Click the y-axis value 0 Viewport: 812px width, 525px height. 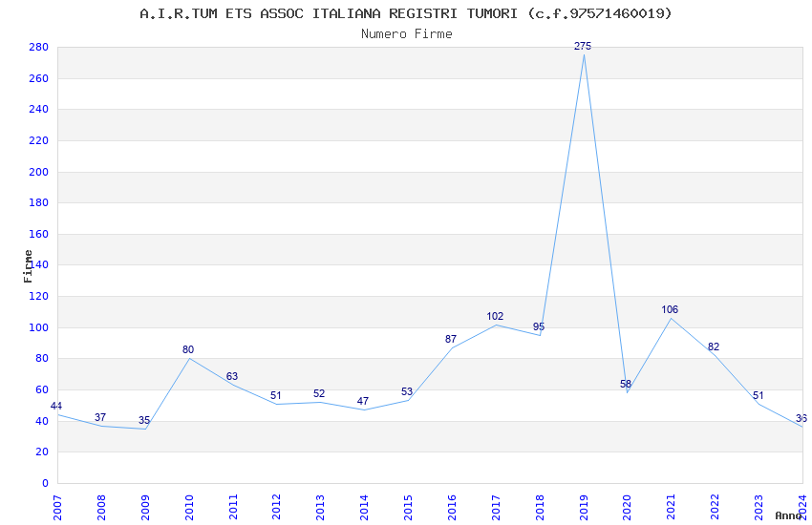tap(46, 483)
